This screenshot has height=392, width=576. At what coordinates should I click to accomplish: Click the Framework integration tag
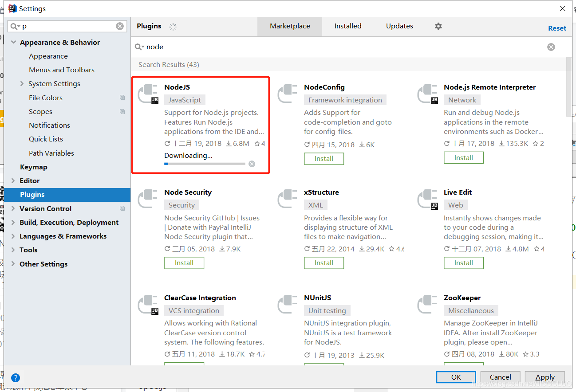(345, 100)
